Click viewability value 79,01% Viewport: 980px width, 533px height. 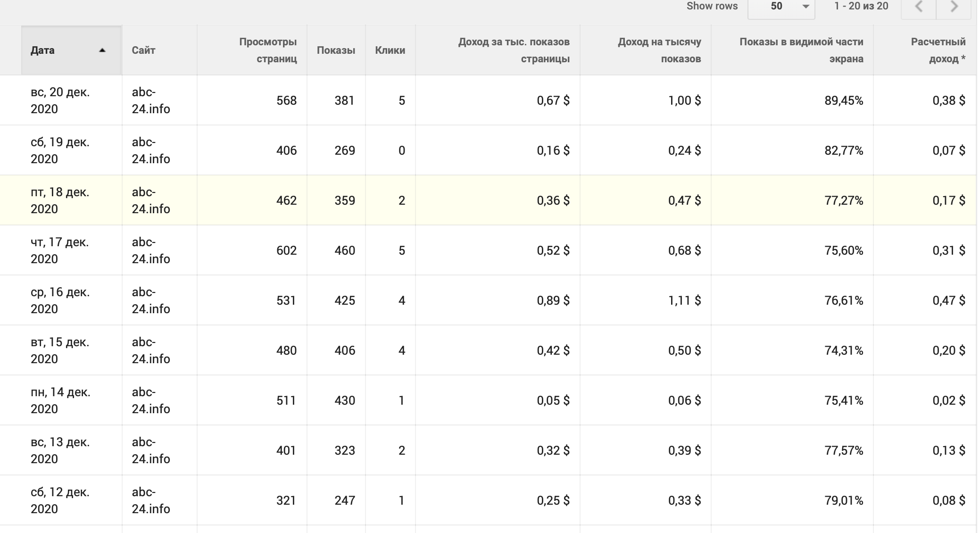tap(844, 500)
